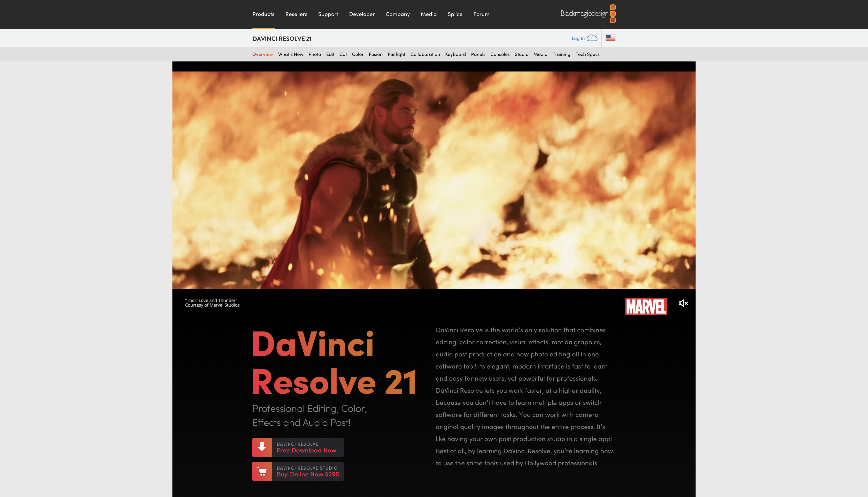
Task: Open the Developer menu item
Action: (x=362, y=14)
